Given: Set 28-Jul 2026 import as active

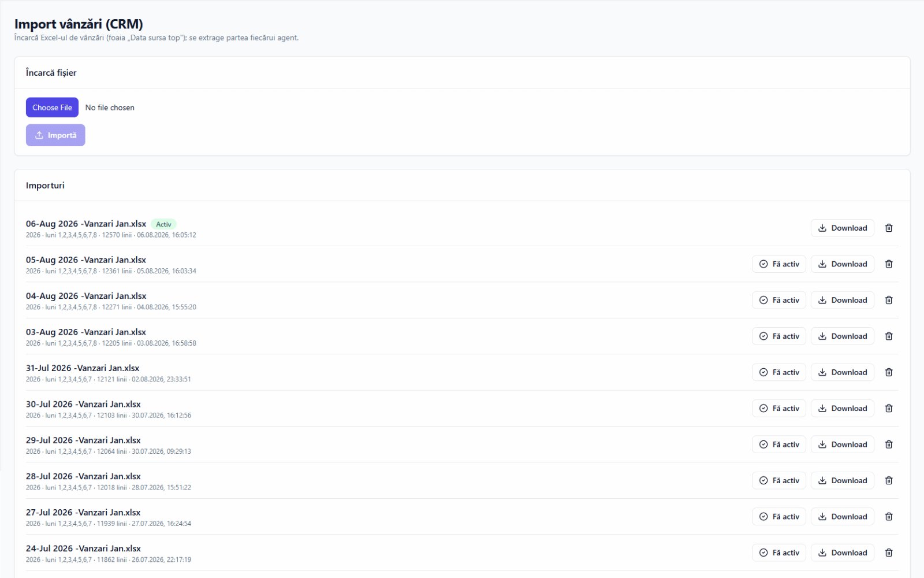Looking at the screenshot, I should pyautogui.click(x=779, y=481).
